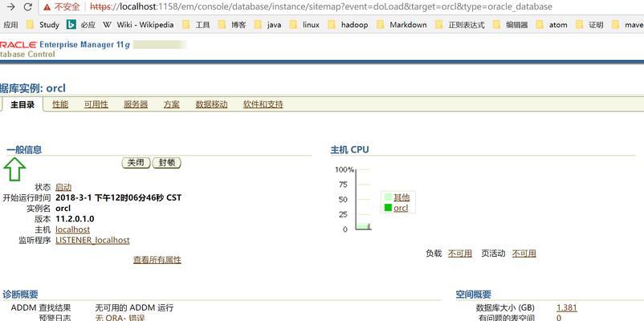Open the 启动 status link
The width and height of the screenshot is (644, 321).
(x=63, y=187)
